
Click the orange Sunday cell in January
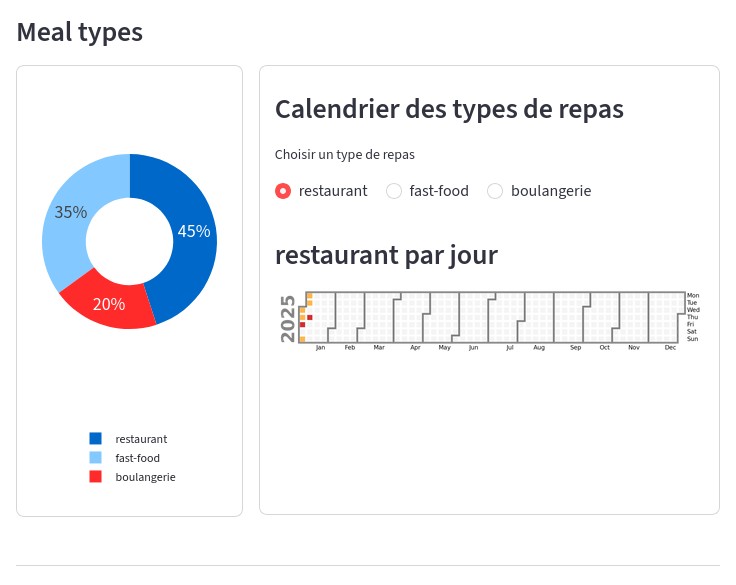click(x=302, y=339)
